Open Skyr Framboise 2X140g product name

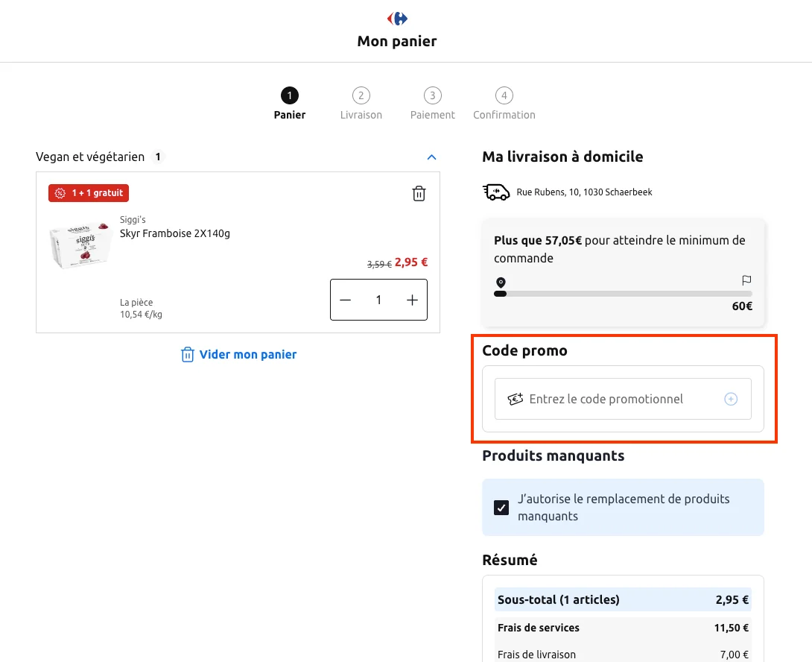pos(175,233)
